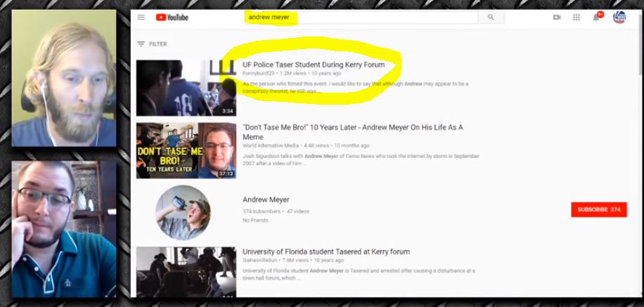Click the "No Friends." channel description

(255, 221)
